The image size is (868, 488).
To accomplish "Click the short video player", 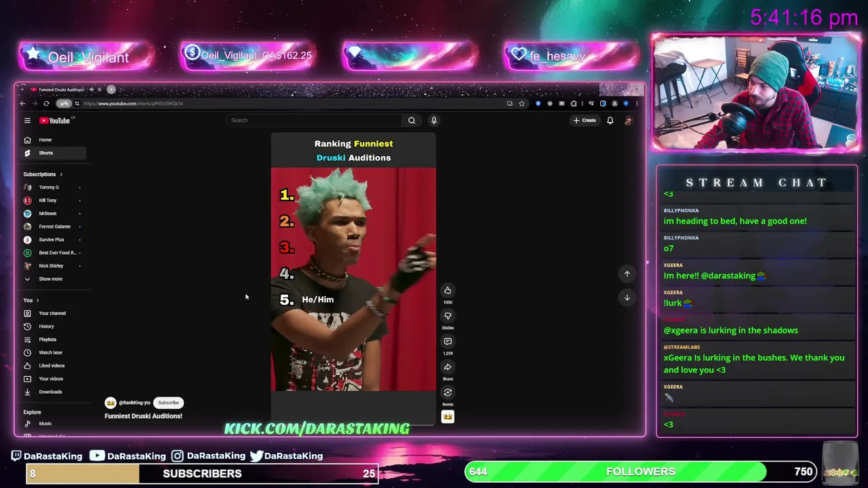I will (x=353, y=279).
